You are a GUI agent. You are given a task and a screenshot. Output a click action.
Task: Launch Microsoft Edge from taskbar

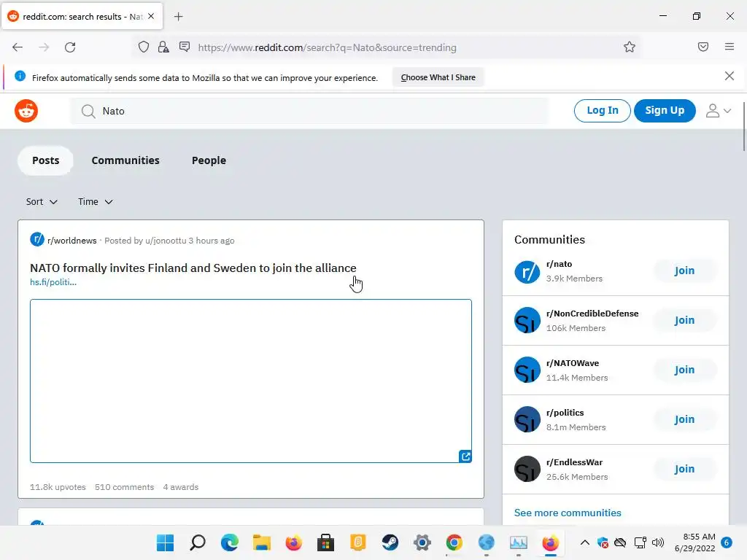(230, 542)
